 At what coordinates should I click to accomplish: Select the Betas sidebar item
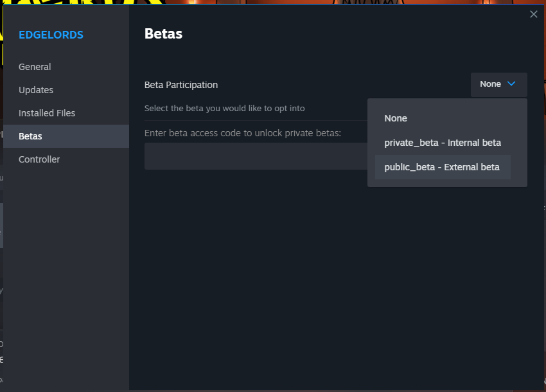(x=30, y=136)
